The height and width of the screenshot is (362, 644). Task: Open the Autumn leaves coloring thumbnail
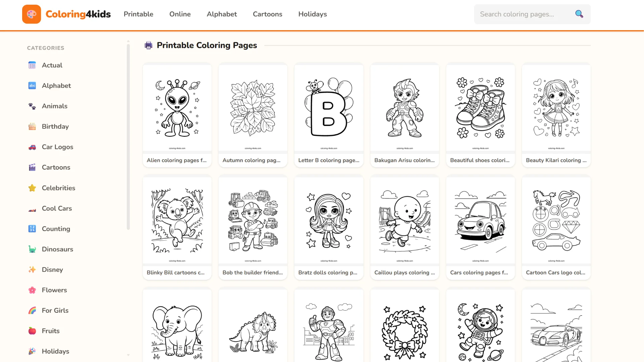coord(253,108)
